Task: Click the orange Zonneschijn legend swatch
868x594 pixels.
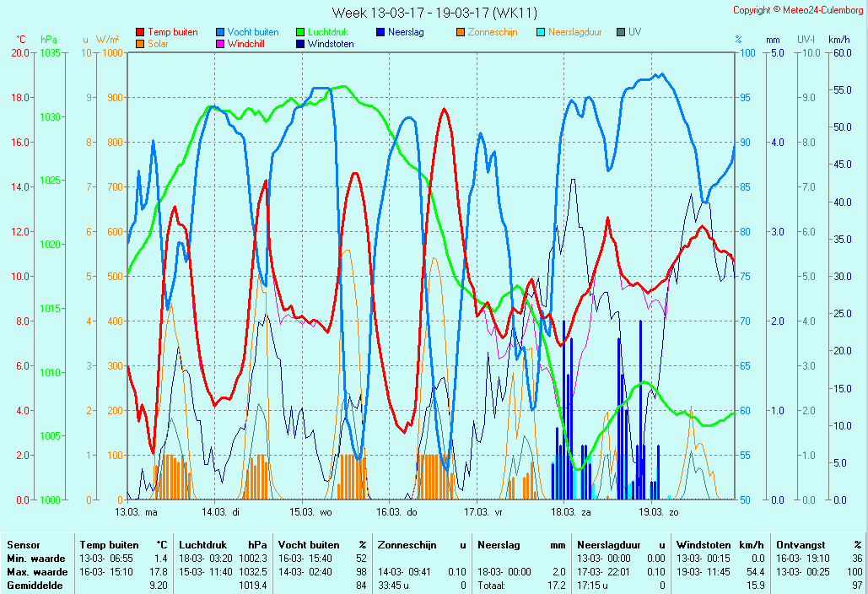Action: [x=461, y=32]
